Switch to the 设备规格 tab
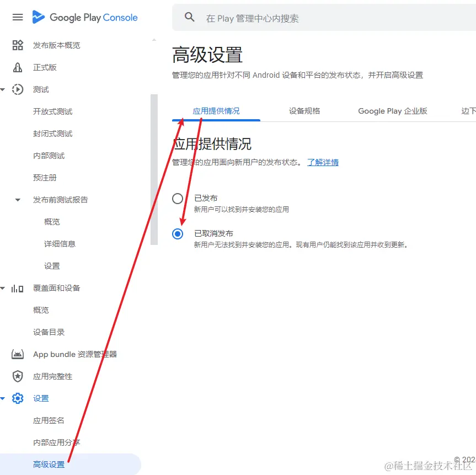Image resolution: width=476 pixels, height=475 pixels. (304, 111)
